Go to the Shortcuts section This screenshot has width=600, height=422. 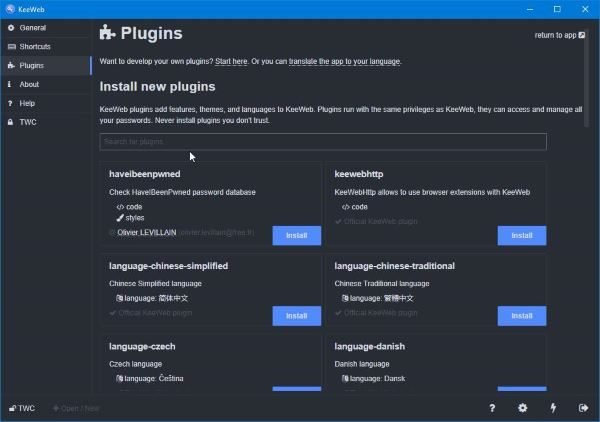34,47
